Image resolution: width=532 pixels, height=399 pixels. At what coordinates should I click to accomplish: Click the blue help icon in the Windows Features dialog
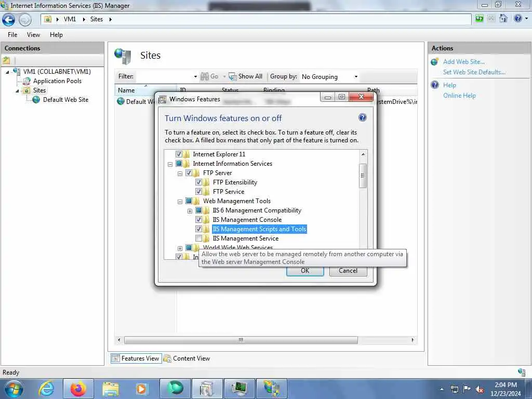[362, 118]
